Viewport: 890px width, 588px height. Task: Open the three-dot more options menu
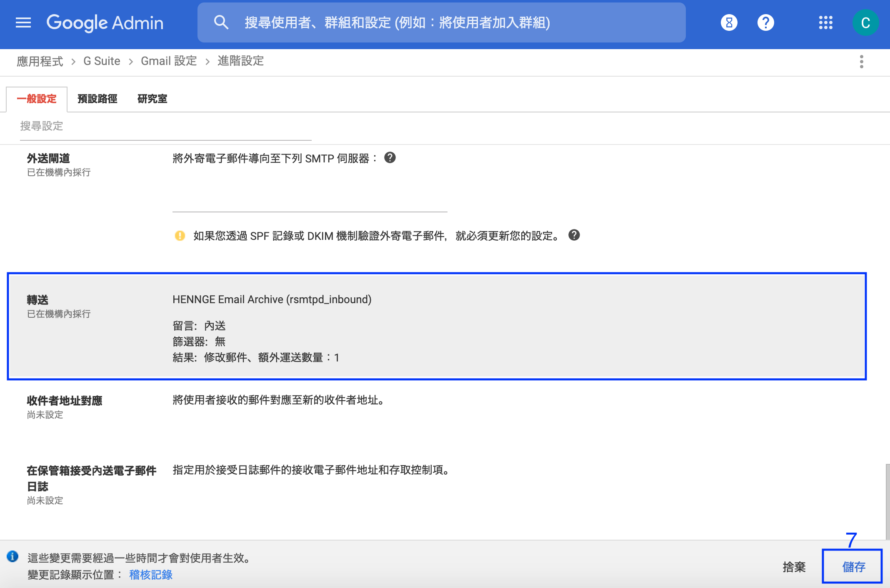[861, 62]
